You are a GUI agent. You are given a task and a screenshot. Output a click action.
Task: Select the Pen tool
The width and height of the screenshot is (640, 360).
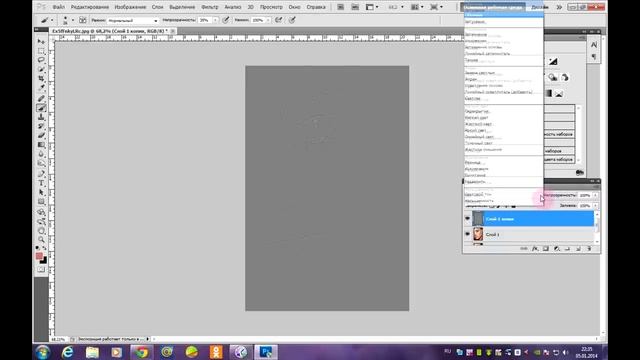(x=41, y=174)
